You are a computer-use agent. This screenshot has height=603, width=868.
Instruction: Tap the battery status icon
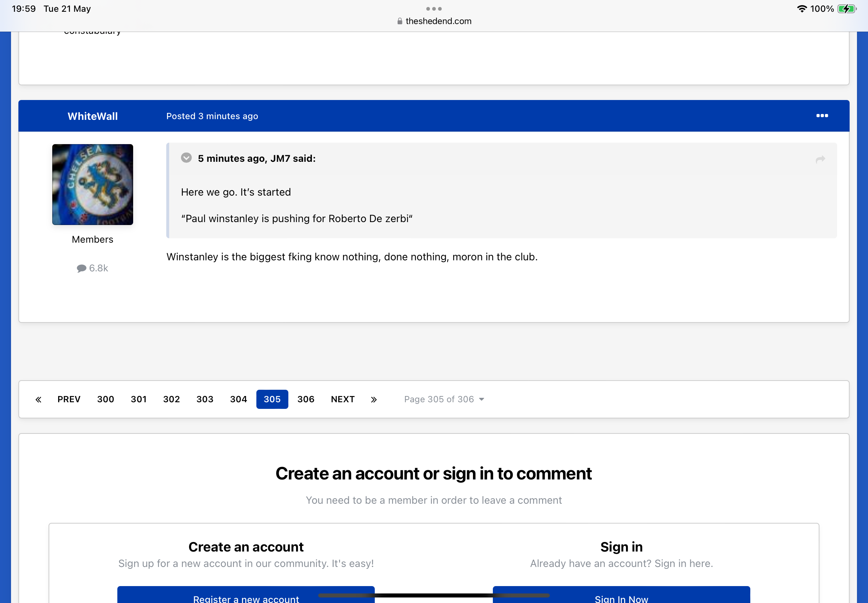click(x=847, y=9)
